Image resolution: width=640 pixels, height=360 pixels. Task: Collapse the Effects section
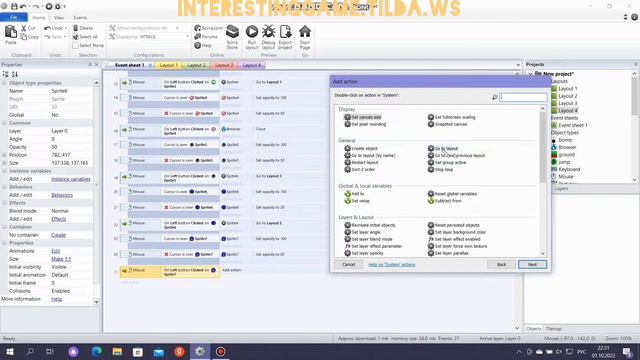pos(4,203)
